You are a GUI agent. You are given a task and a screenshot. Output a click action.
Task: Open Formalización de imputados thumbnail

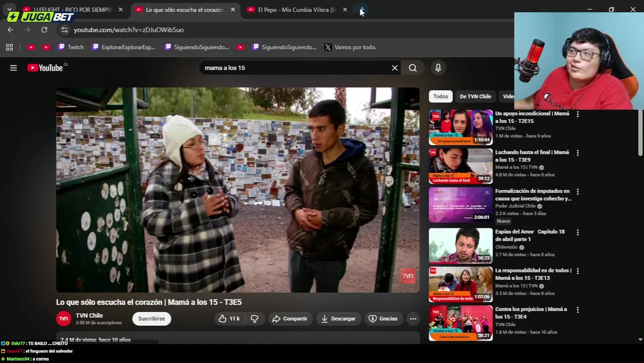pos(461,205)
